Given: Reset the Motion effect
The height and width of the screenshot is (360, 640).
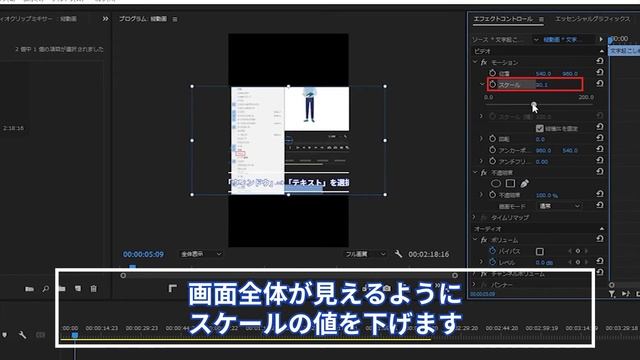Looking at the screenshot, I should [x=600, y=61].
